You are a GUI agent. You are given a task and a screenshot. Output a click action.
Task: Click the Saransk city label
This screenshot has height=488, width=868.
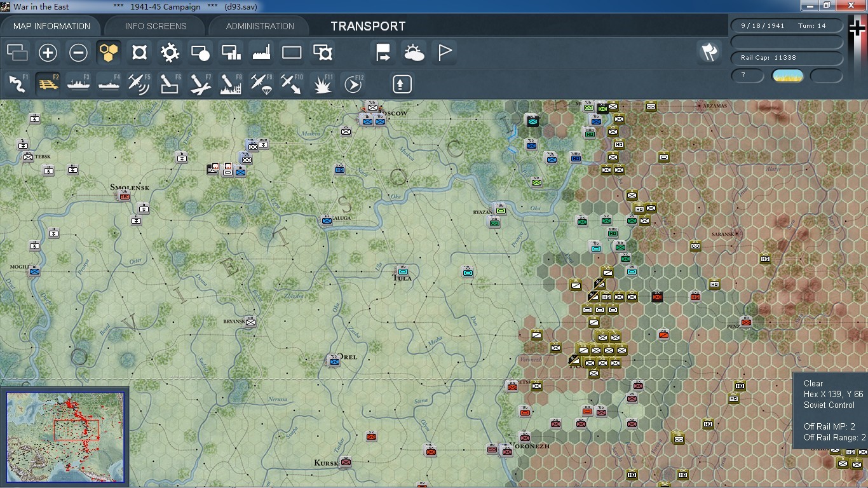pyautogui.click(x=723, y=234)
